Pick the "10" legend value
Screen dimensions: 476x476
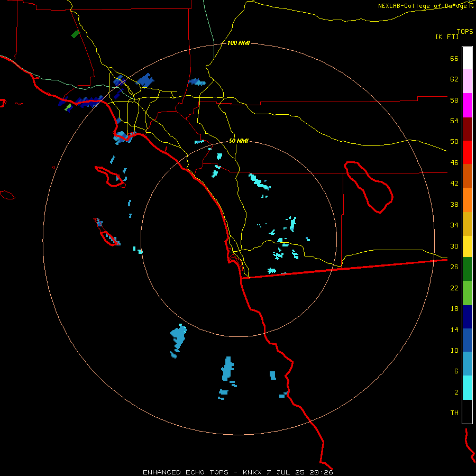pyautogui.click(x=454, y=350)
